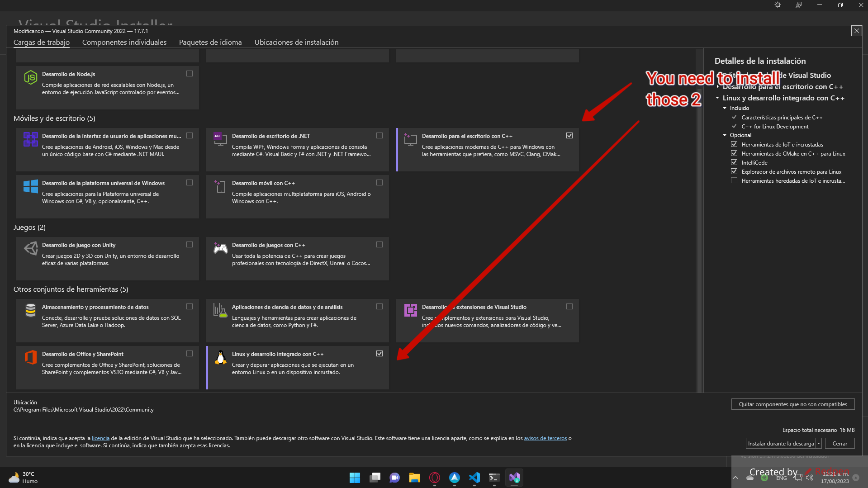Open the licencia link
Image resolution: width=868 pixels, height=488 pixels.
(100, 438)
